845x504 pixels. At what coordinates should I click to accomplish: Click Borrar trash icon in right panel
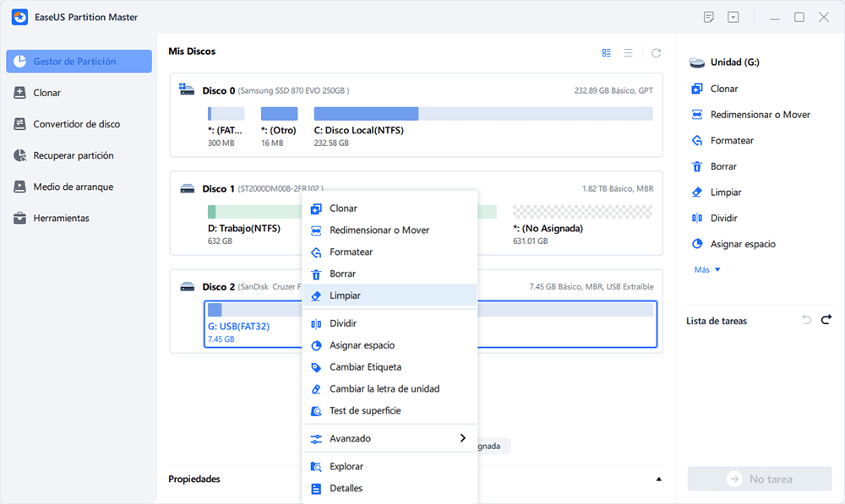[697, 166]
